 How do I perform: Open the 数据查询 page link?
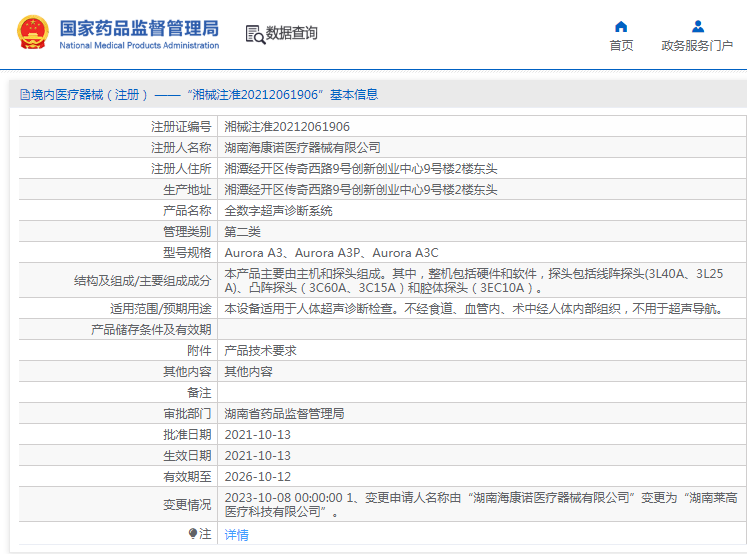pyautogui.click(x=292, y=33)
